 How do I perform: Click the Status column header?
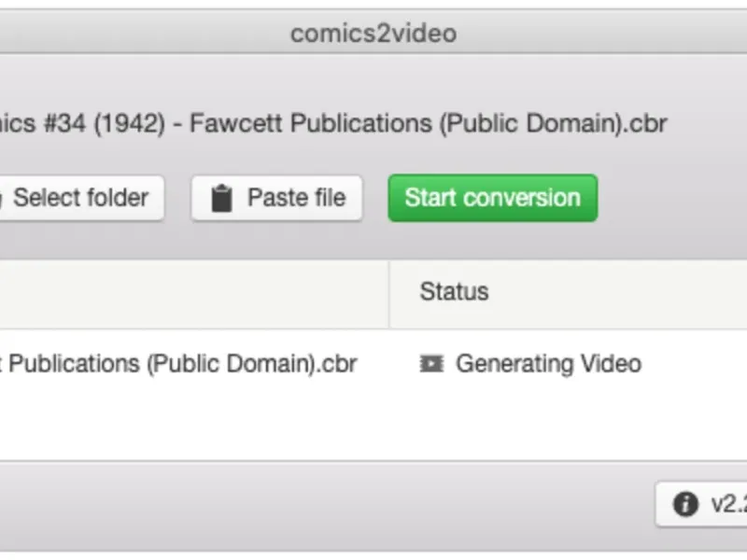point(454,291)
